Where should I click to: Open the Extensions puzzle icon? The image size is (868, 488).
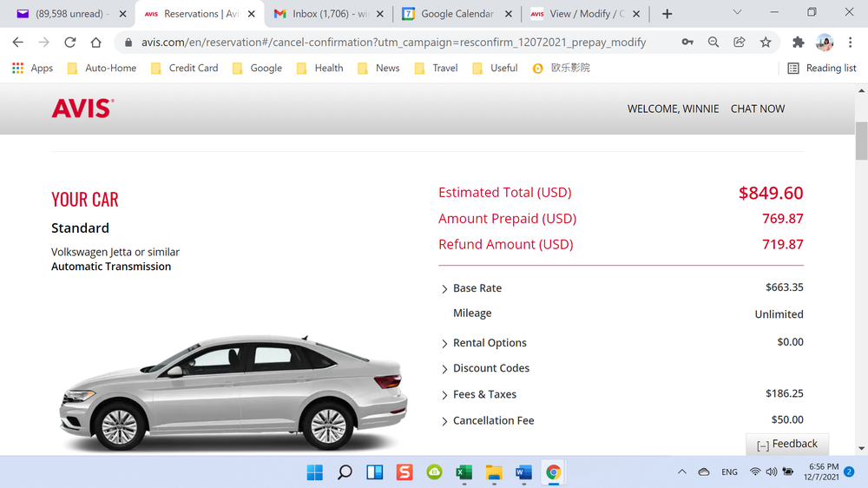coord(799,42)
